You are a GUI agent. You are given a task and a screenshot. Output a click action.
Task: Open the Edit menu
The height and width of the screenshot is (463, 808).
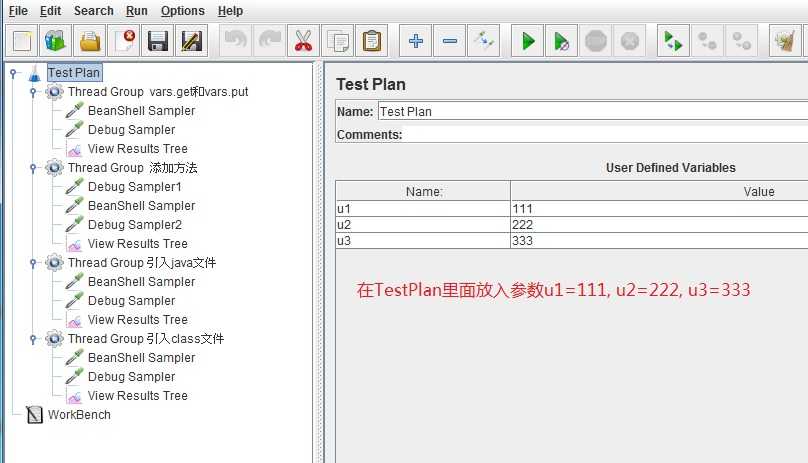coord(50,11)
